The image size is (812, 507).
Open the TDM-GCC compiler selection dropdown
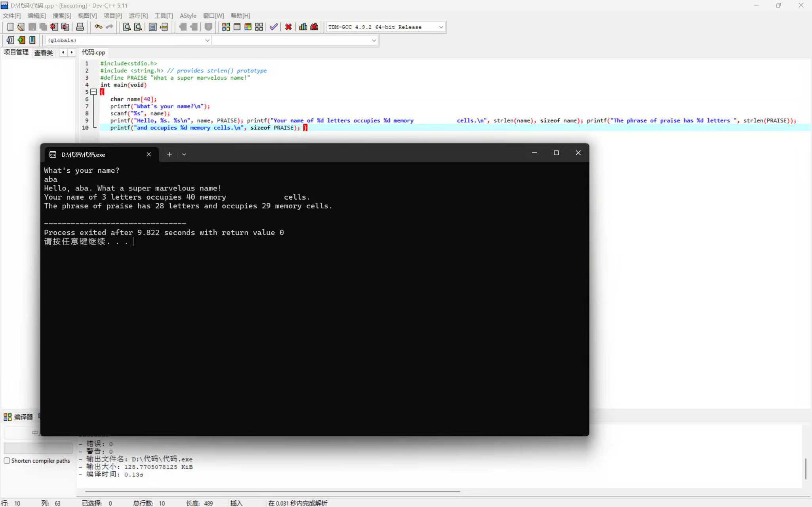tap(441, 27)
